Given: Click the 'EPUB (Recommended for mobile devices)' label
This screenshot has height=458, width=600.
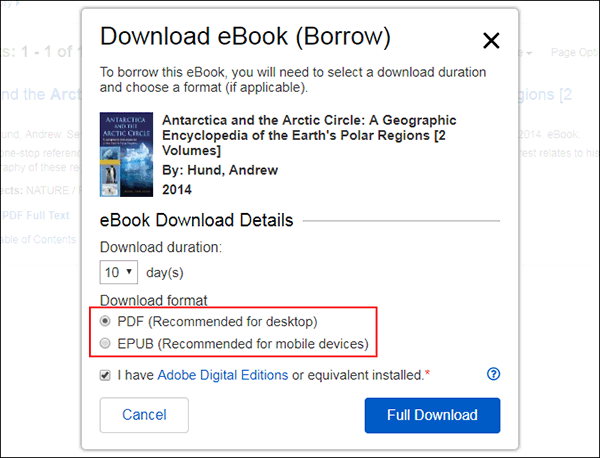Looking at the screenshot, I should click(x=243, y=344).
